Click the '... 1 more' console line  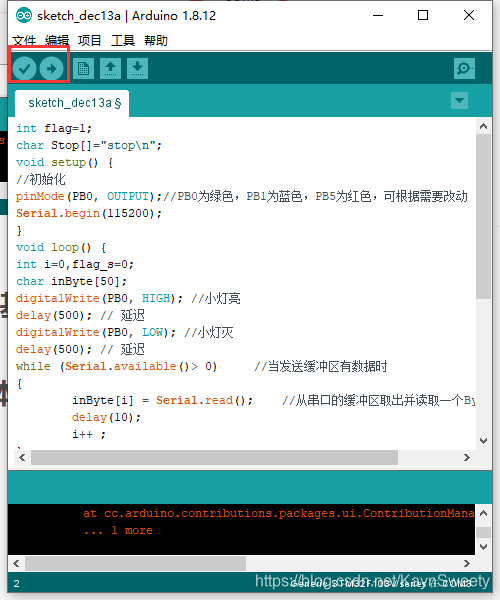[118, 530]
